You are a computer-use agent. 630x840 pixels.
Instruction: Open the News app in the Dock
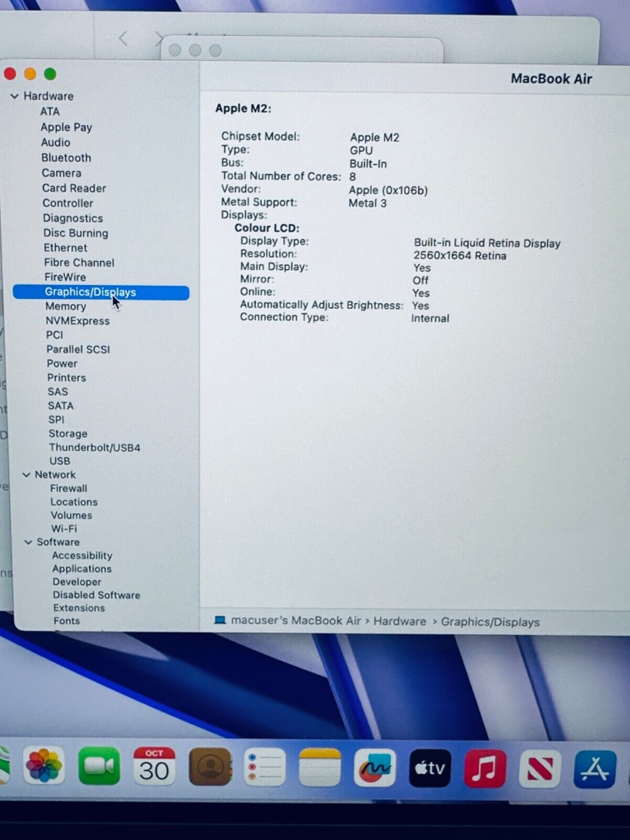(540, 769)
